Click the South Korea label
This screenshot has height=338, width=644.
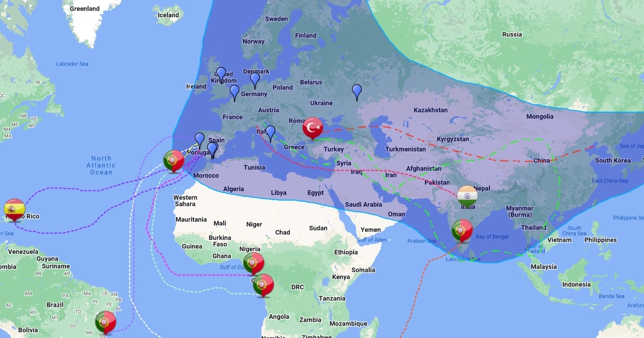pyautogui.click(x=613, y=160)
